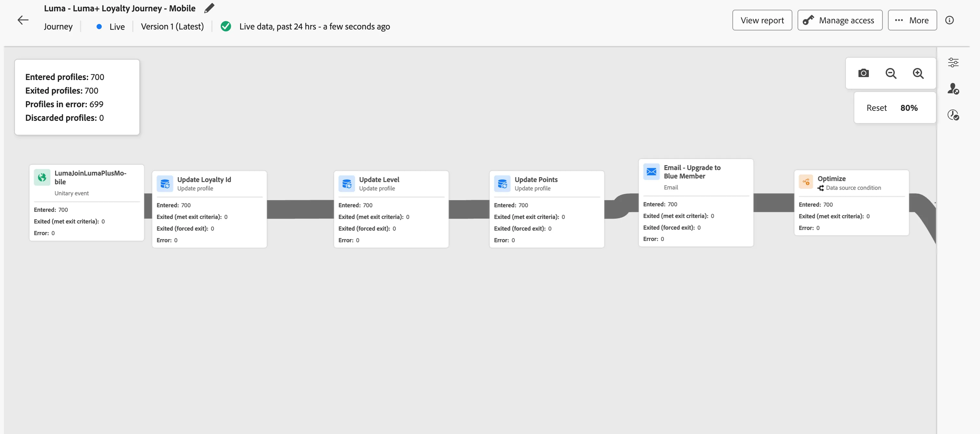The height and width of the screenshot is (434, 980).
Task: Select the Email envelope icon
Action: (x=651, y=172)
